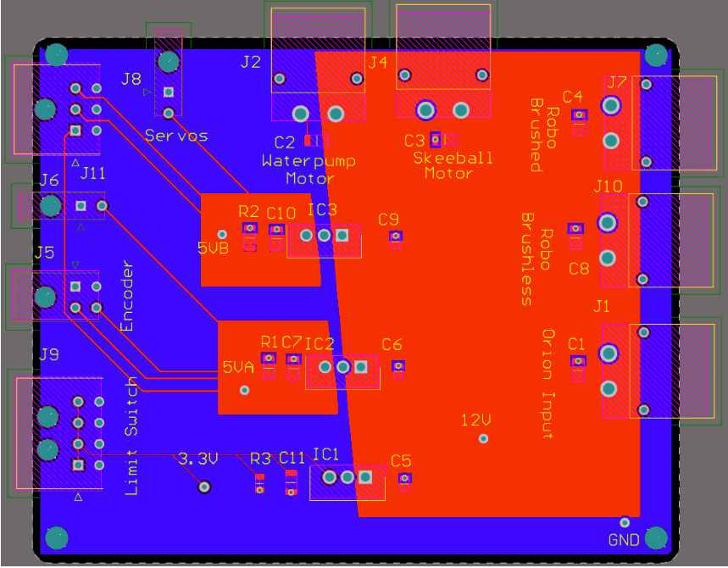728x568 pixels.
Task: Select the 3.3V test point pad
Action: click(x=203, y=487)
